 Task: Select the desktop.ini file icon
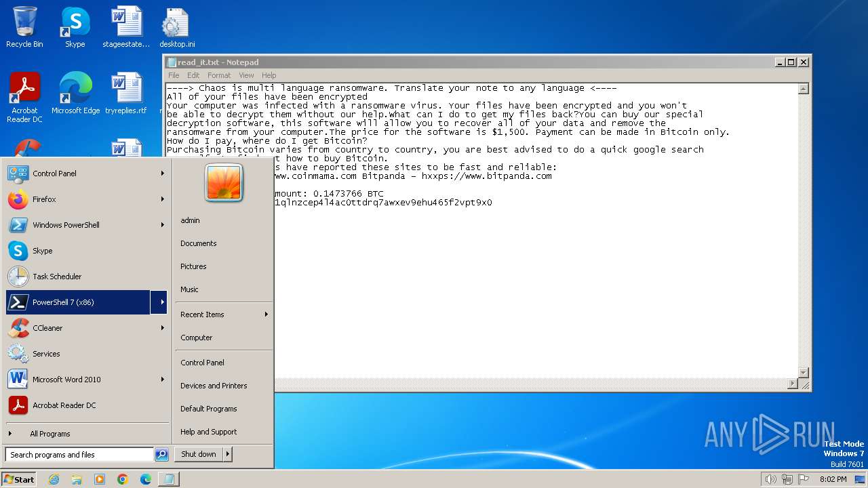click(x=177, y=27)
